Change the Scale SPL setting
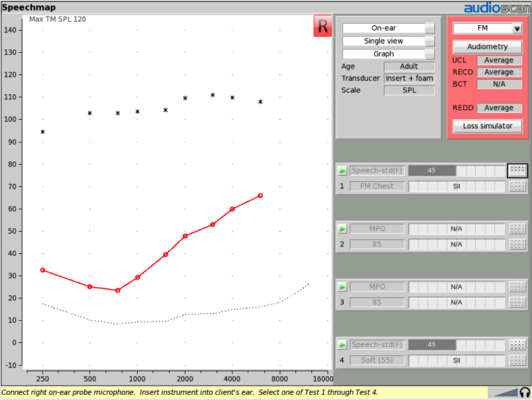532x400 pixels. pos(409,90)
